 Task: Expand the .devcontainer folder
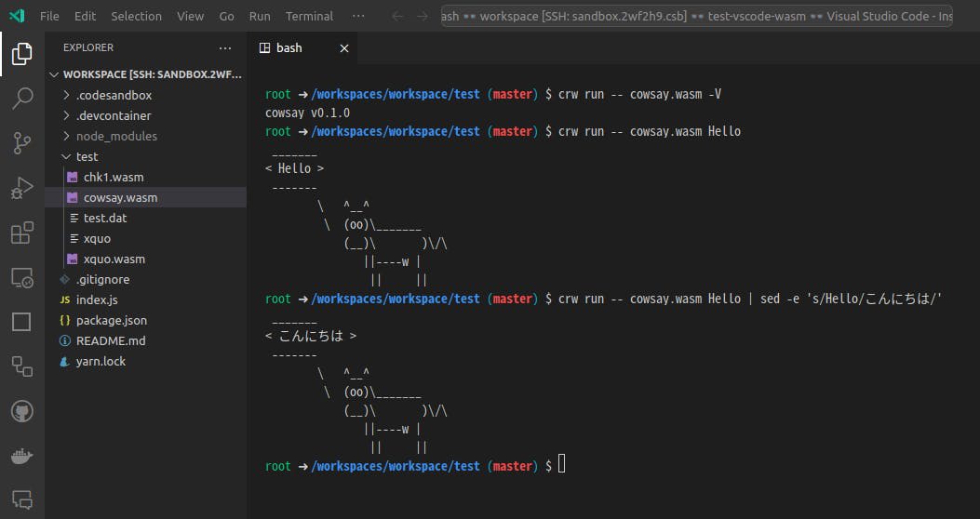tap(145, 115)
